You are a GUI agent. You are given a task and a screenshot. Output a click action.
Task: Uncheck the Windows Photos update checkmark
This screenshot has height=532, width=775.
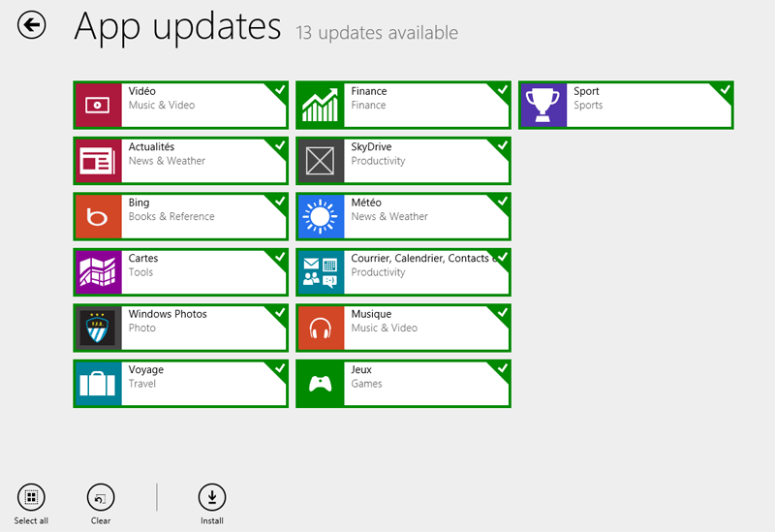pyautogui.click(x=279, y=312)
